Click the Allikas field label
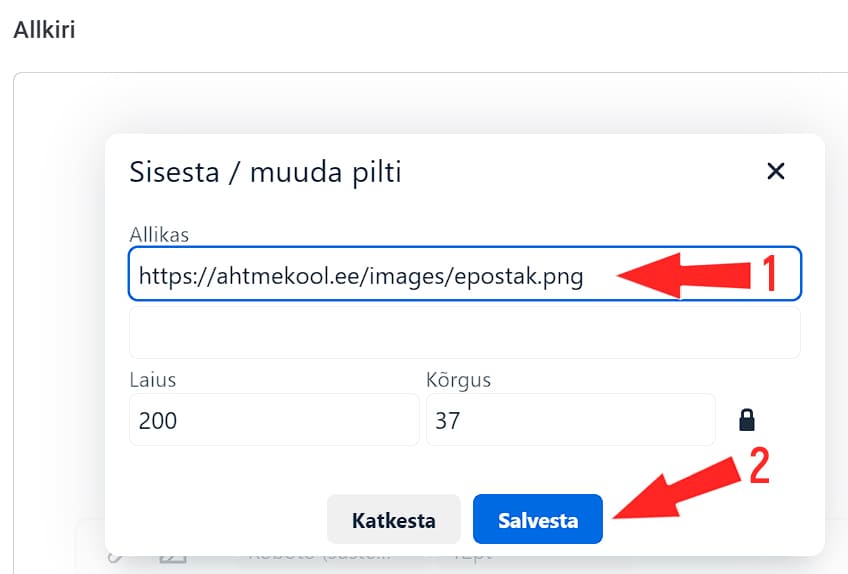 point(159,234)
